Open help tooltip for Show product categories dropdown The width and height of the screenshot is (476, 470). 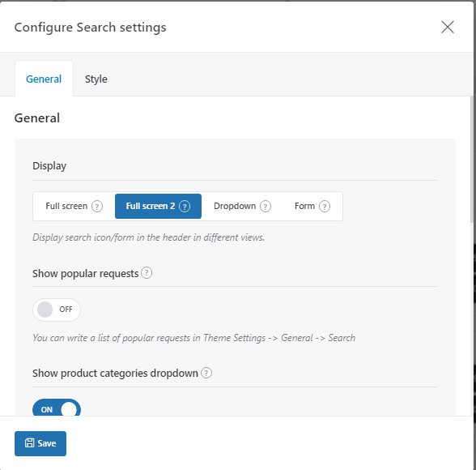(206, 373)
